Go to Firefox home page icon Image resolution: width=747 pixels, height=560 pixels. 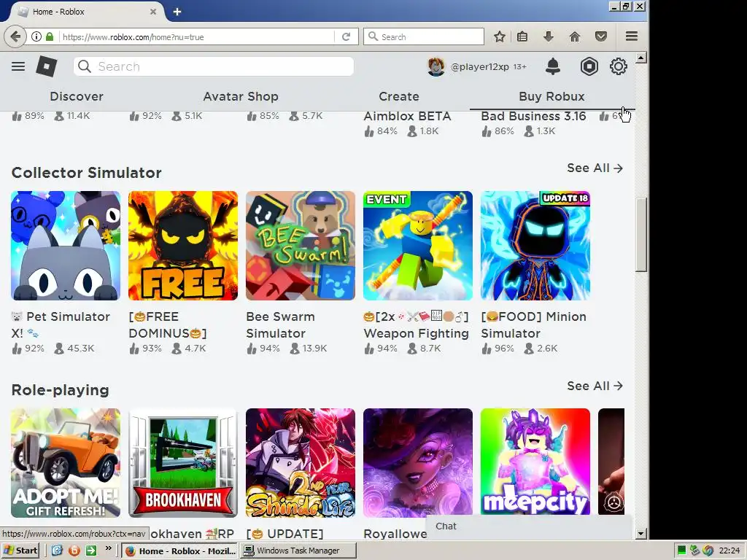[x=575, y=36]
